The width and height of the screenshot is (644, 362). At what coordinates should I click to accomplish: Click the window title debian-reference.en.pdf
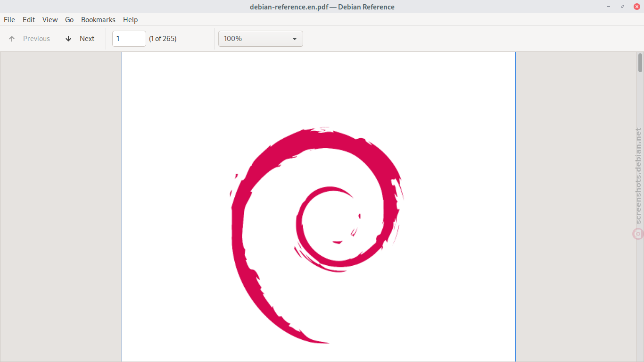289,7
